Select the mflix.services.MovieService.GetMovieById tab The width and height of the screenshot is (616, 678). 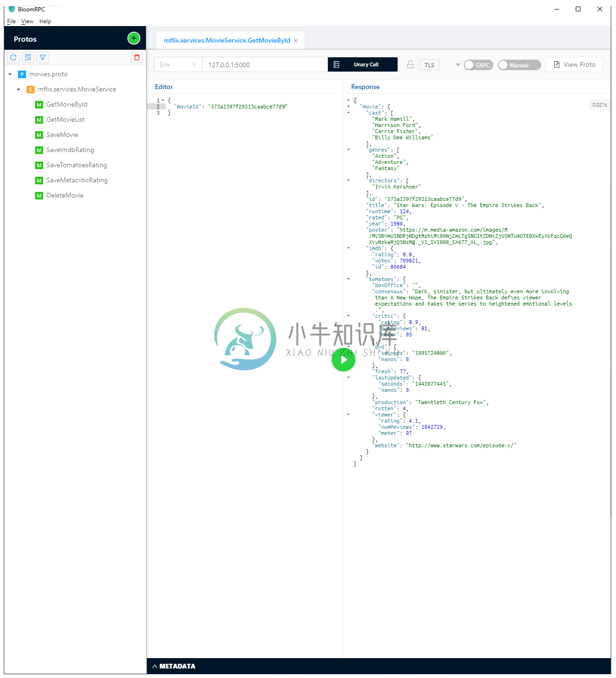(x=227, y=41)
